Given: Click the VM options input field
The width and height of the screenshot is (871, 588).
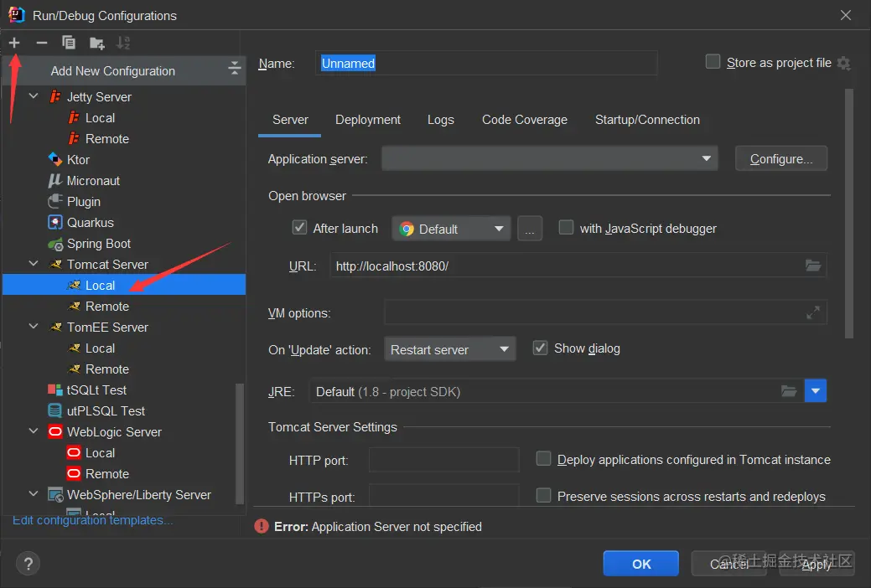Looking at the screenshot, I should pyautogui.click(x=605, y=312).
